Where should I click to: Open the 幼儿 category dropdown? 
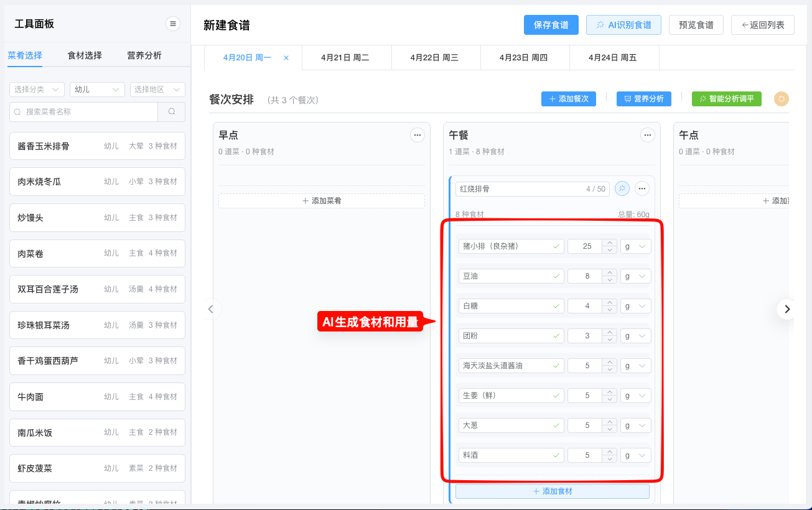tap(96, 89)
